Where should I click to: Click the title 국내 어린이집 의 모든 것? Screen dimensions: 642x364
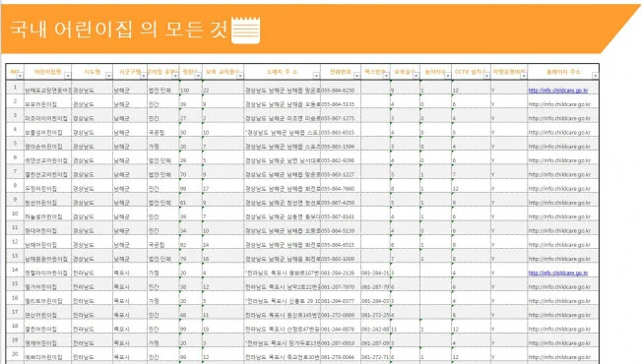[x=118, y=30]
